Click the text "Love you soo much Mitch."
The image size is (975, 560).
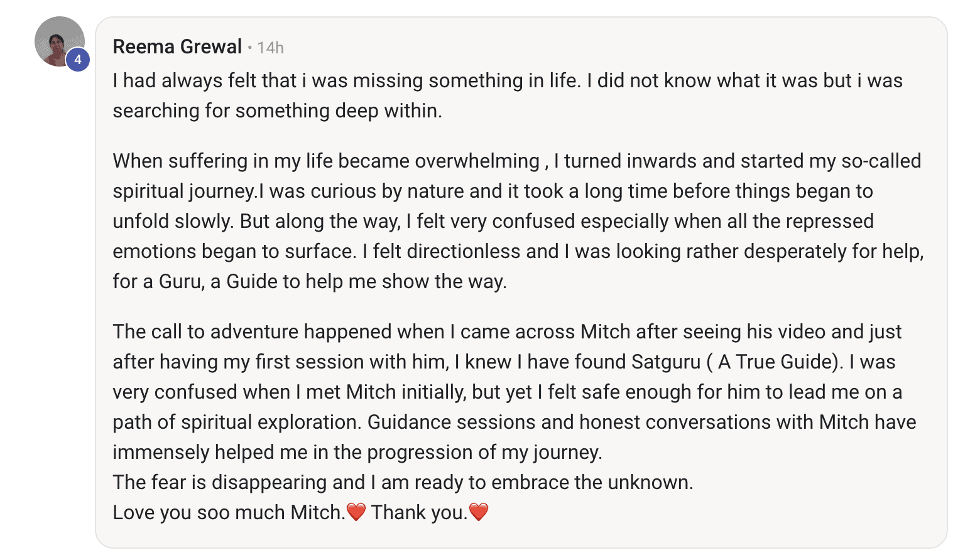tap(229, 513)
